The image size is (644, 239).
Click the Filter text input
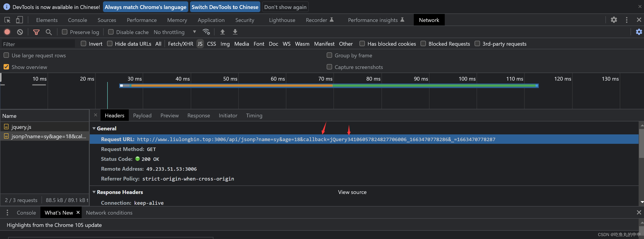[x=38, y=44]
